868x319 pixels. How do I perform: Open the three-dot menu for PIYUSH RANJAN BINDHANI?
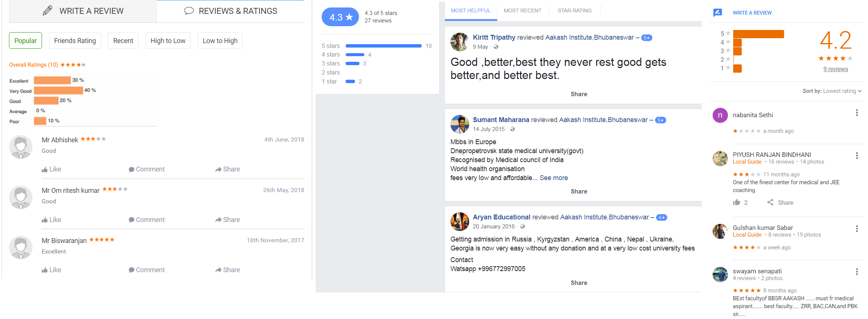tap(857, 156)
